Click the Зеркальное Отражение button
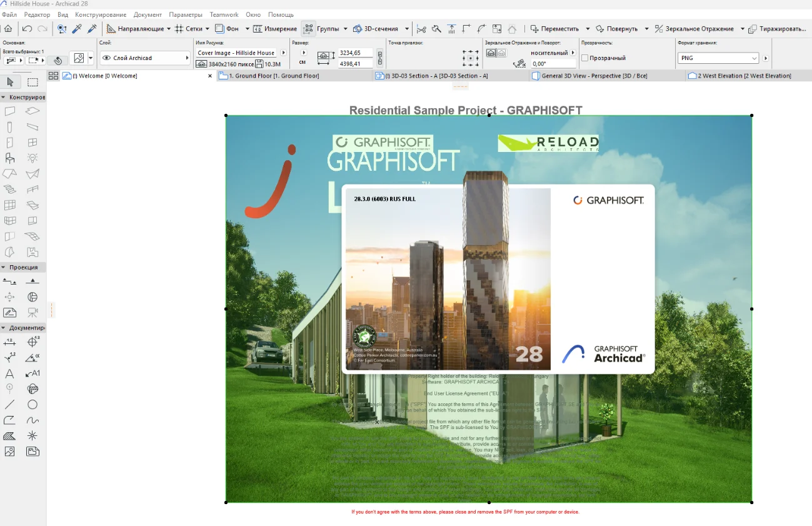The height and width of the screenshot is (526, 812). [694, 29]
